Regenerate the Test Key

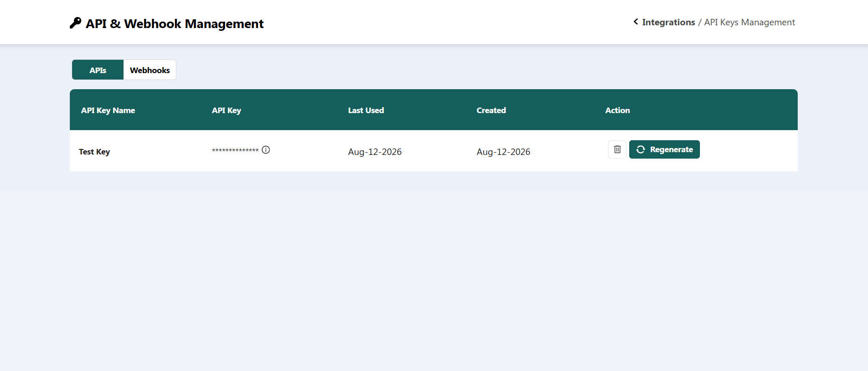click(664, 149)
